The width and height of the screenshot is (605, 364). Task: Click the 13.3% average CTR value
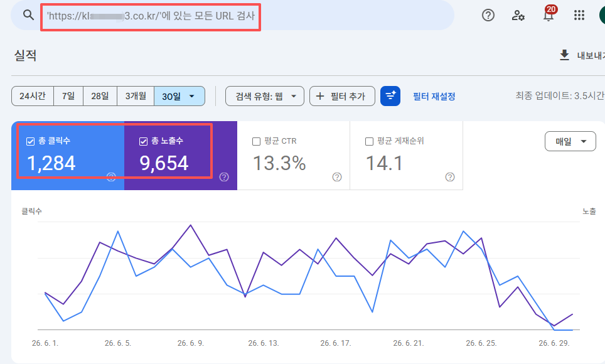click(279, 163)
